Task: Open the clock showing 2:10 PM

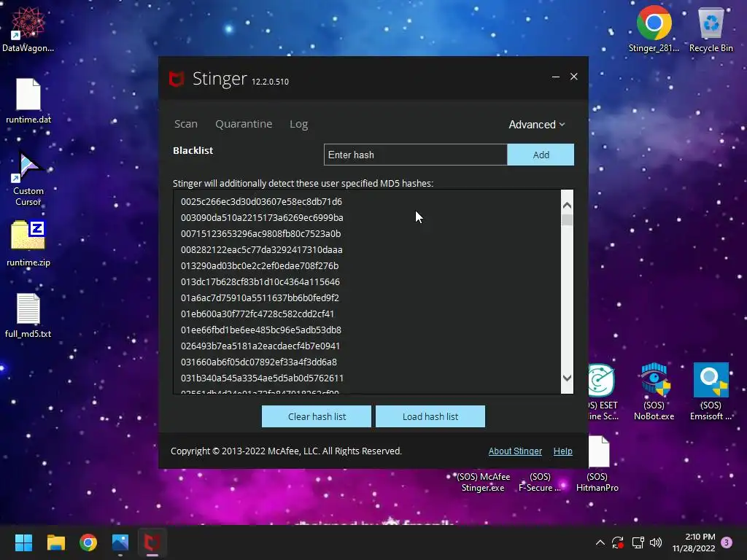Action: (694, 542)
